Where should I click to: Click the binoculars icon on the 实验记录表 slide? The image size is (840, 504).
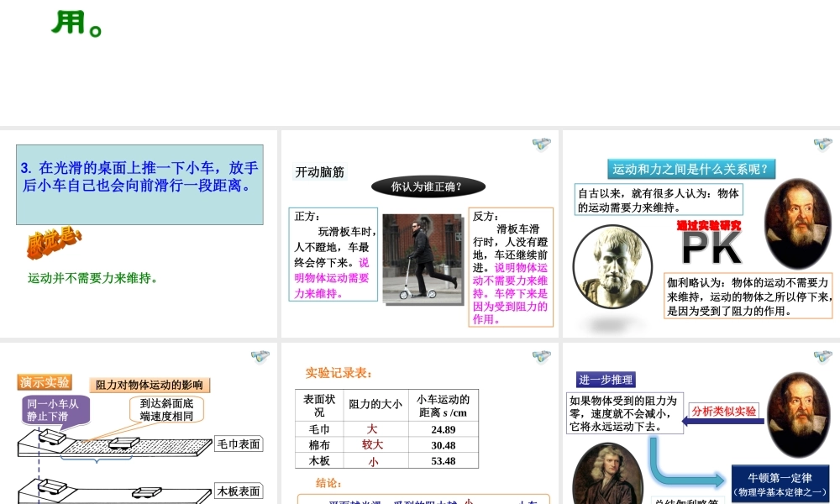(541, 356)
